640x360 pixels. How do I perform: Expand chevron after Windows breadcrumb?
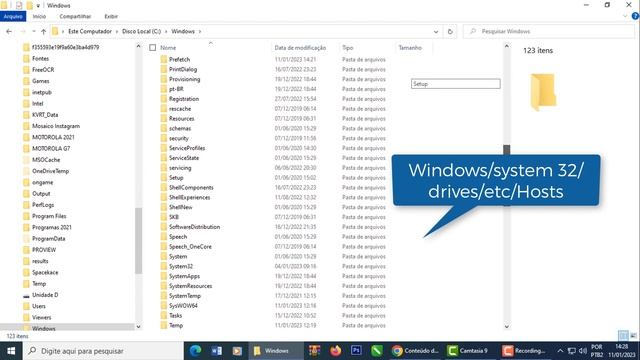coord(200,31)
